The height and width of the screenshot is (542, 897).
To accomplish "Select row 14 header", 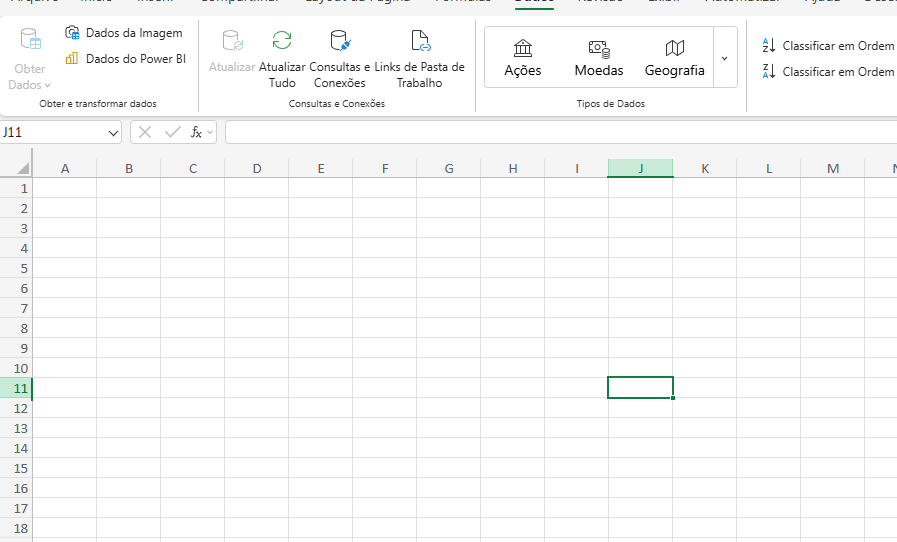I will 16,448.
